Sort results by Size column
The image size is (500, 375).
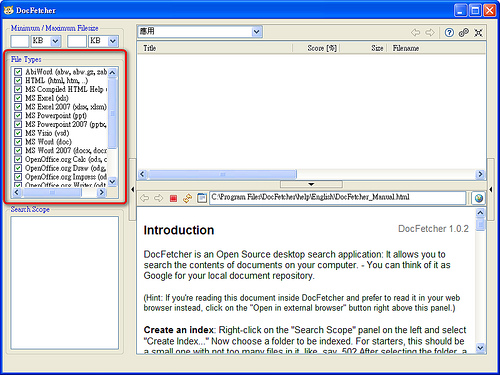point(363,48)
